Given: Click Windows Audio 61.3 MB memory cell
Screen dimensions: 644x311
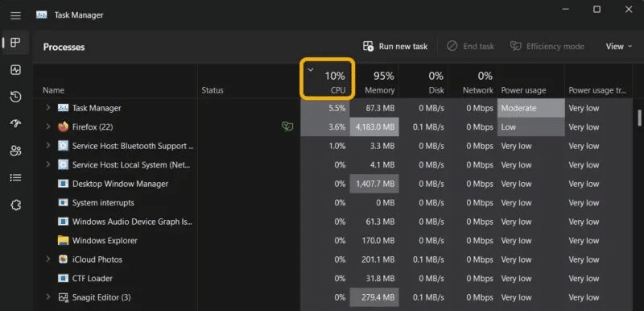Looking at the screenshot, I should click(374, 222).
